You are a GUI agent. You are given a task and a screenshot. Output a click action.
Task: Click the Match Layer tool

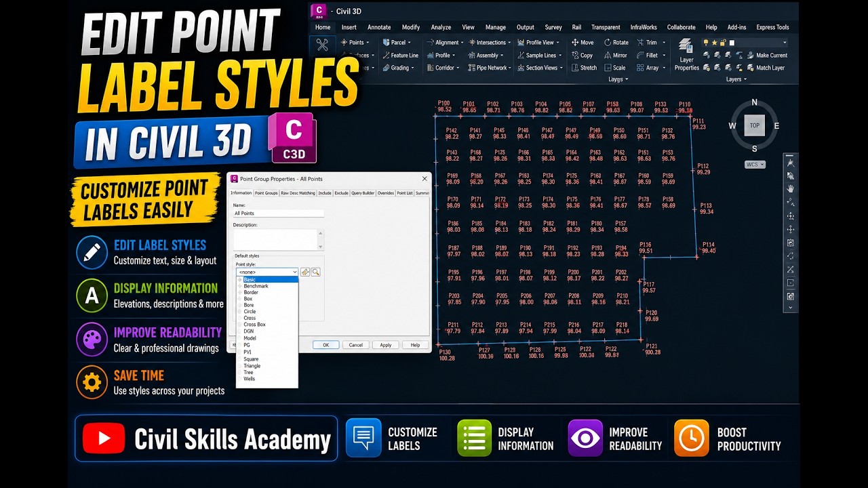[765, 68]
